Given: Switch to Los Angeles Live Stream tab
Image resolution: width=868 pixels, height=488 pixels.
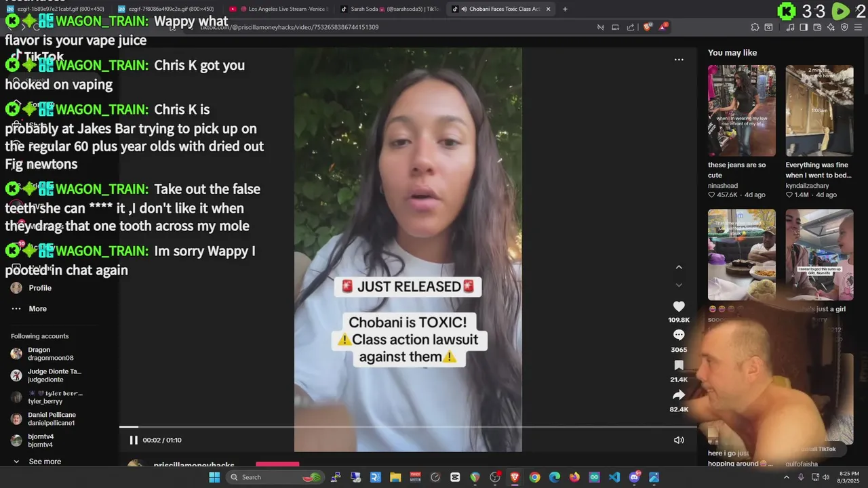Looking at the screenshot, I should (x=279, y=9).
